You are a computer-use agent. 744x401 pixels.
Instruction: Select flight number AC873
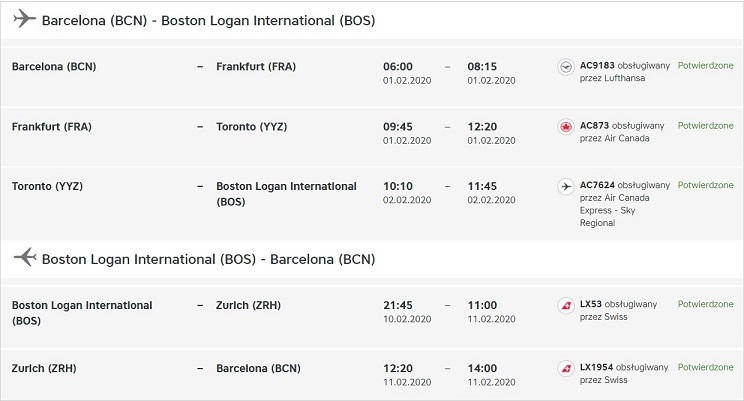(594, 126)
